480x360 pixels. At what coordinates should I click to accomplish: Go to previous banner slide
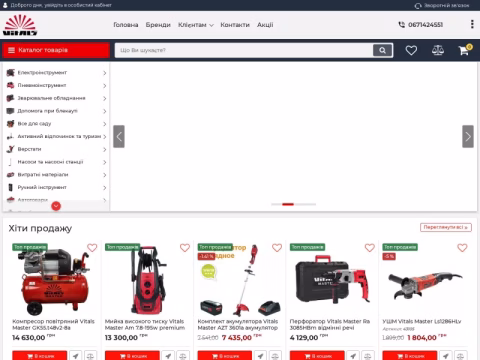pos(119,136)
